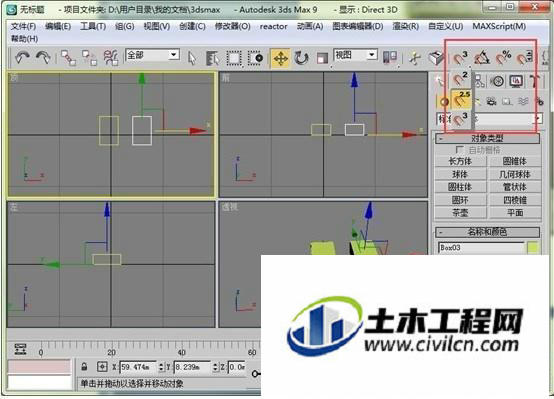Select the Helpers category icon
554x399 pixels.
pos(507,102)
